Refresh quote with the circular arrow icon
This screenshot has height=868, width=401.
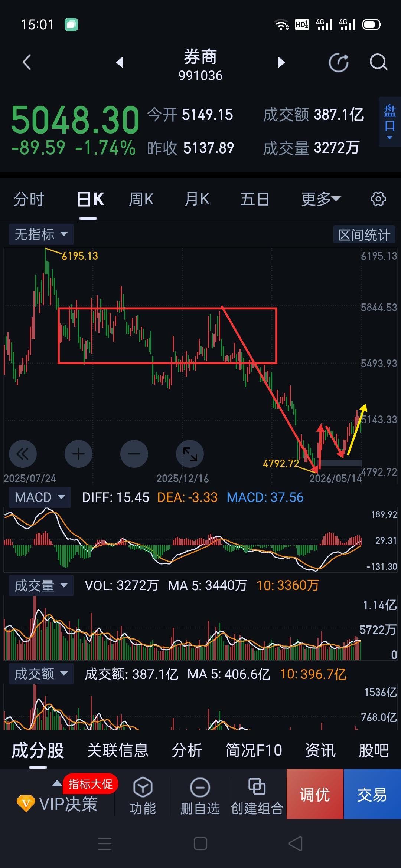tap(339, 62)
